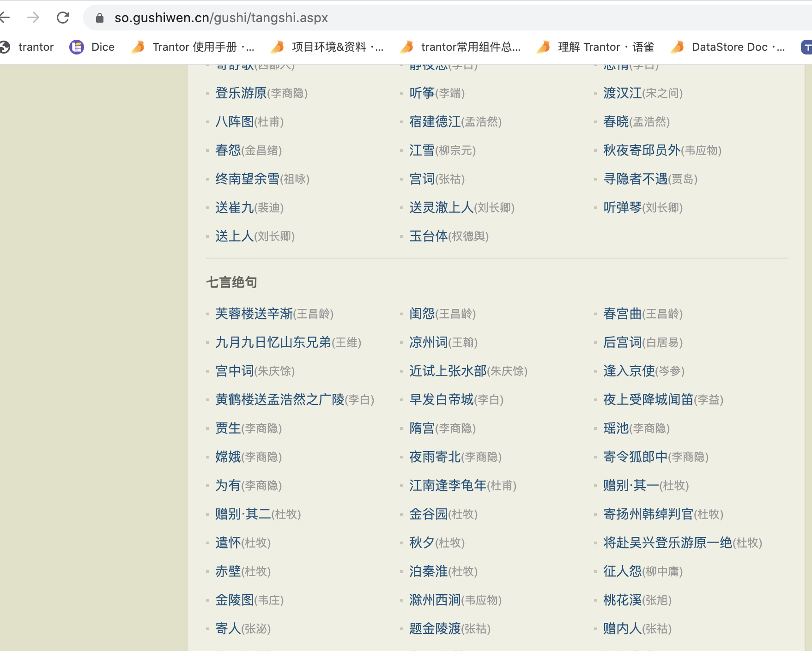The width and height of the screenshot is (812, 651).
Task: Open poem 赠别·其一
Action: pyautogui.click(x=631, y=486)
